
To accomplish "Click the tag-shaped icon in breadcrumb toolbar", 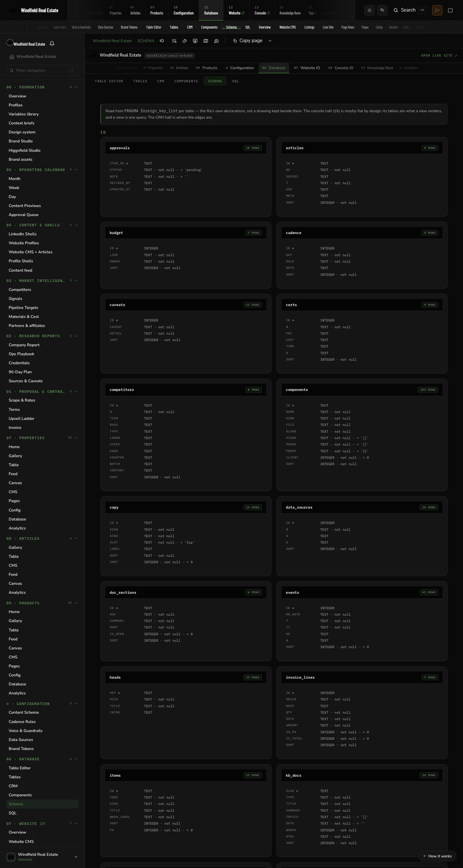I will pos(185,41).
